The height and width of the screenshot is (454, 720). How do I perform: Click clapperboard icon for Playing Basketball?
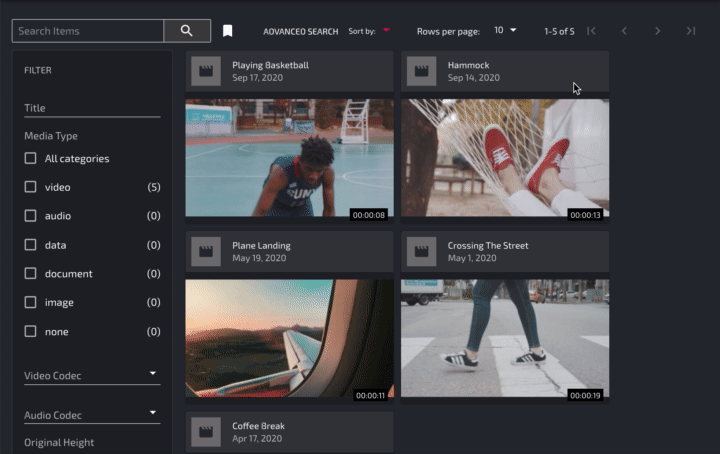coord(206,71)
